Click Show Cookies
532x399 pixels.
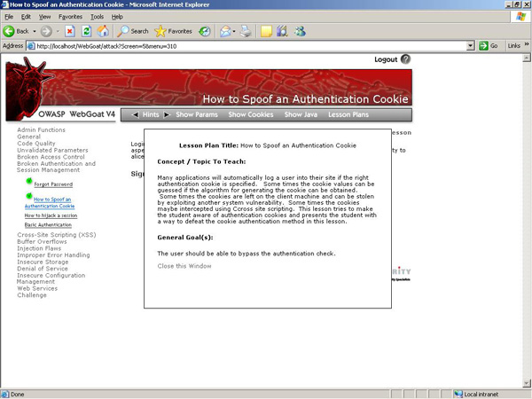click(x=251, y=114)
